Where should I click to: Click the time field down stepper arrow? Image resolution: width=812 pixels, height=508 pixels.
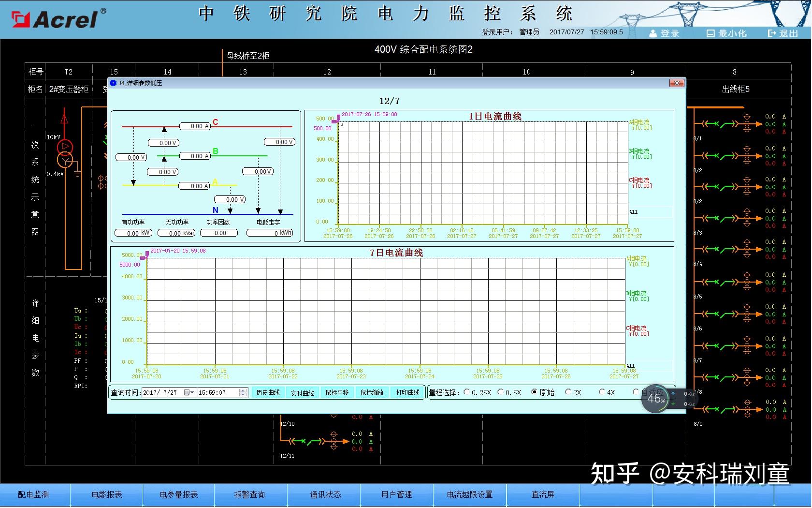242,394
